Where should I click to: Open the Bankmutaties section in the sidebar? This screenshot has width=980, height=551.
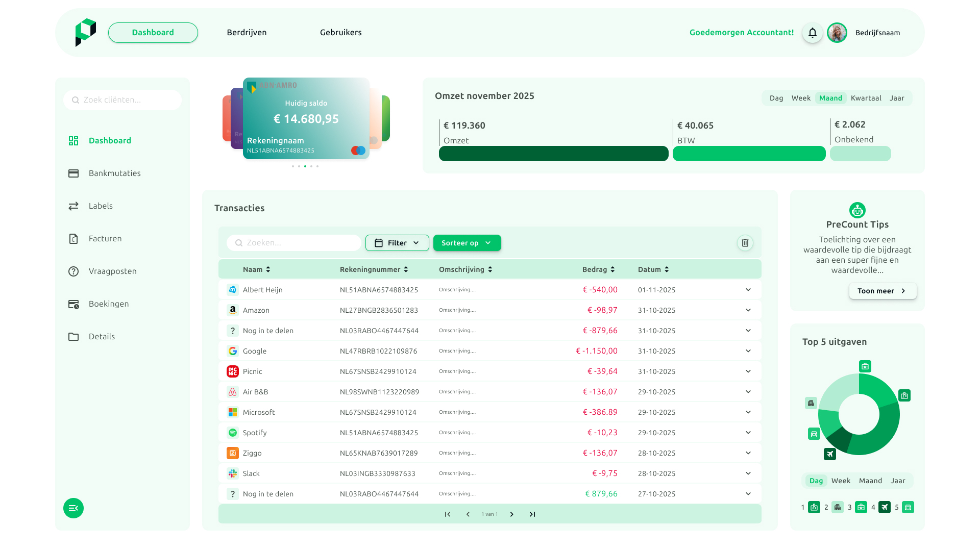[114, 173]
